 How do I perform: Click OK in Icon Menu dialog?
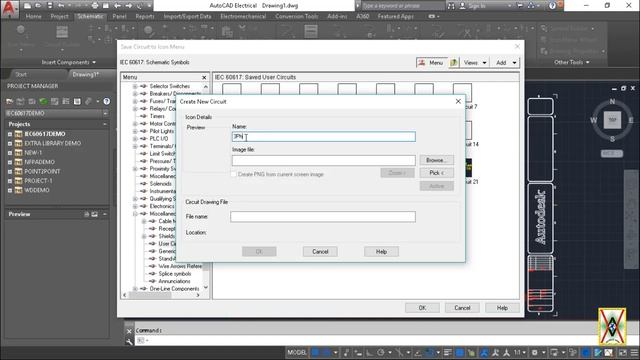pyautogui.click(x=422, y=308)
